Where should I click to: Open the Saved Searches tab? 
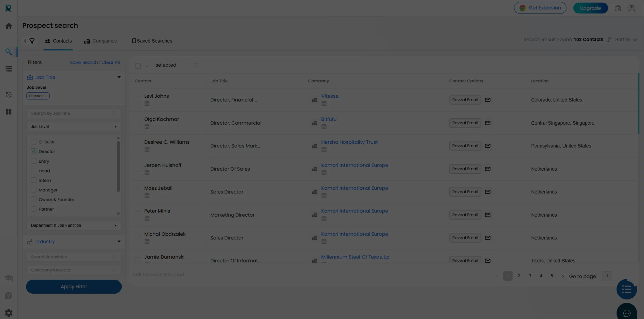[x=152, y=41]
